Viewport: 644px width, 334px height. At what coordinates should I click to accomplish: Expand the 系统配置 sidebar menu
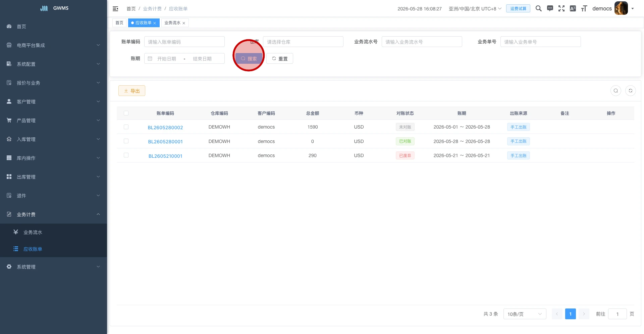[x=54, y=64]
